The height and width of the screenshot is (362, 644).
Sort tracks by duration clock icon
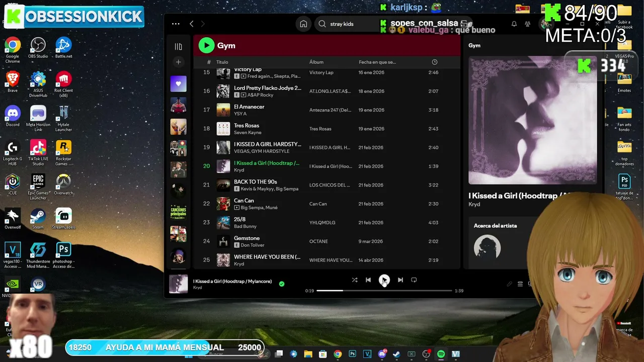(435, 62)
